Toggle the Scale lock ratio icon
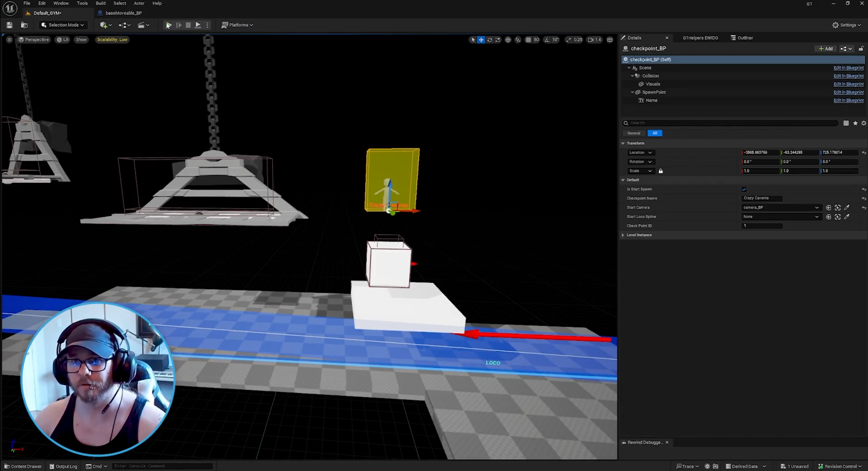This screenshot has width=868, height=471. (661, 171)
